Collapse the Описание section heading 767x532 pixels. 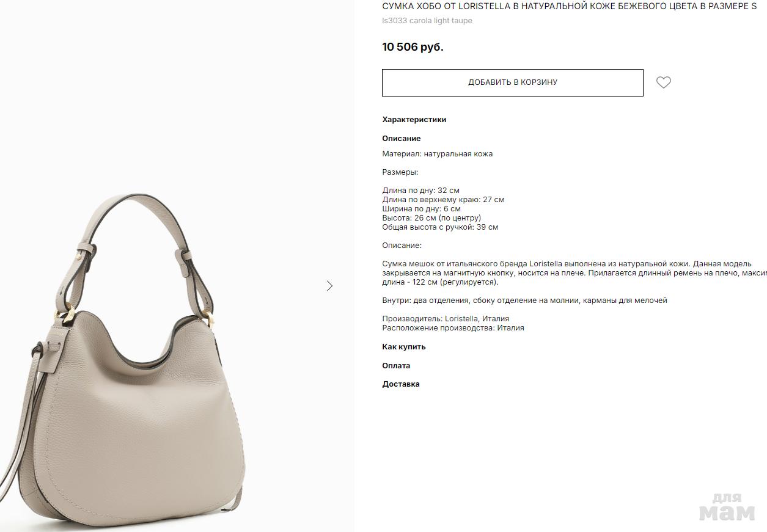click(x=402, y=139)
